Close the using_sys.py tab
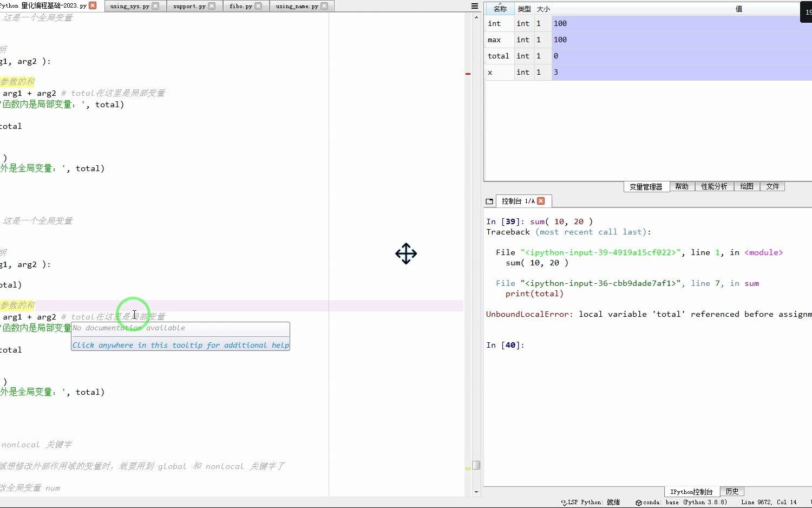812x508 pixels. point(155,6)
